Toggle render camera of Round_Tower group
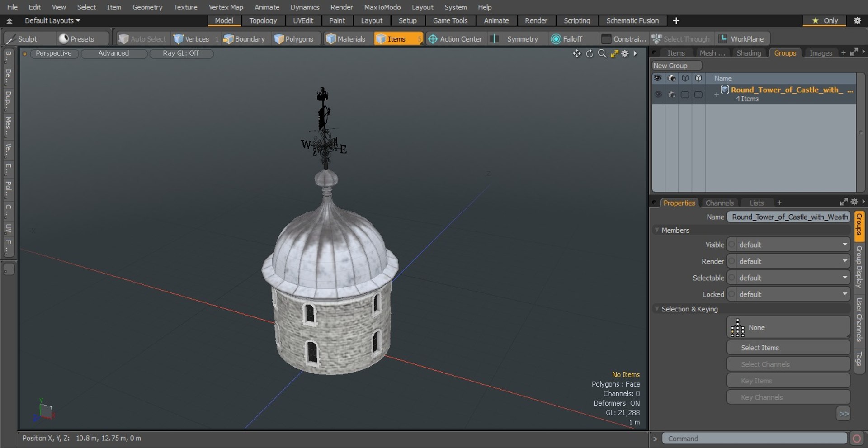The height and width of the screenshot is (448, 868). click(x=672, y=94)
